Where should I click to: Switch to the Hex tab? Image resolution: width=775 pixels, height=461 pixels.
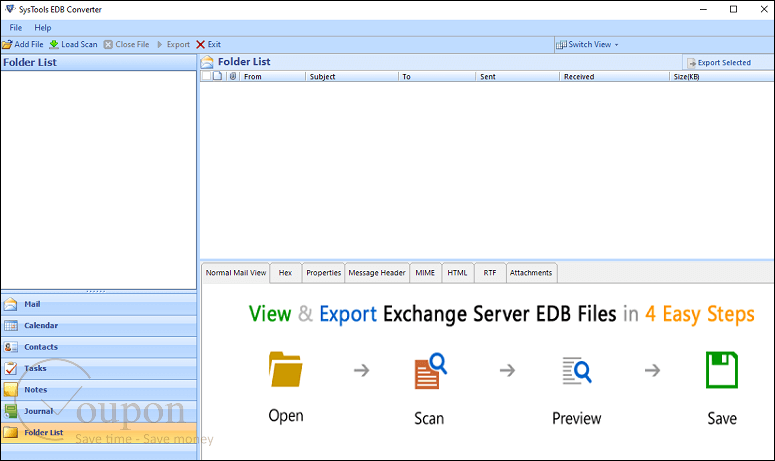pyautogui.click(x=285, y=273)
